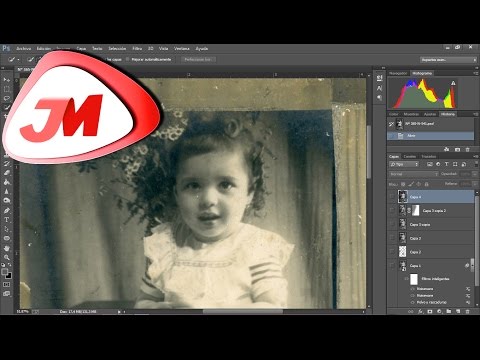Open the Opacidad slider arrow
This screenshot has width=480, height=360.
[x=475, y=174]
